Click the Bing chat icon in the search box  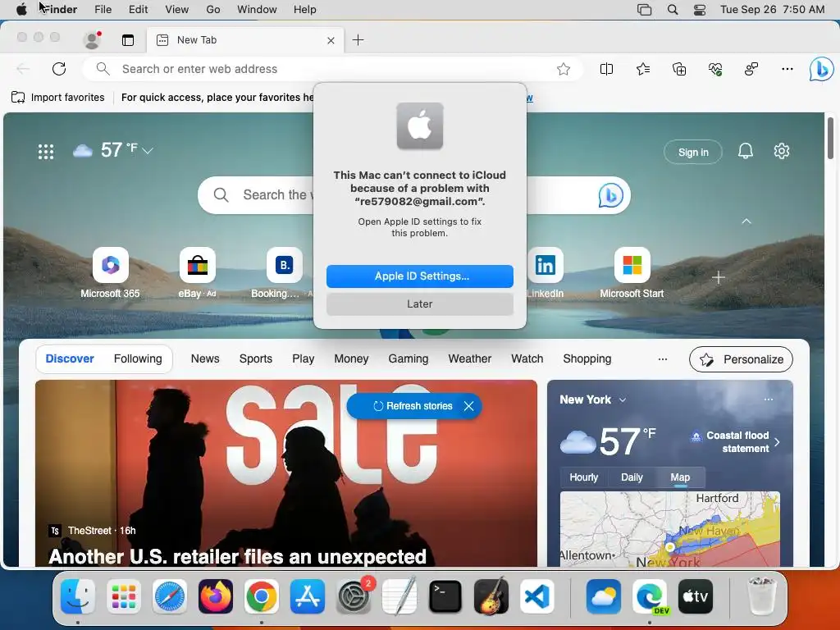[x=610, y=195]
